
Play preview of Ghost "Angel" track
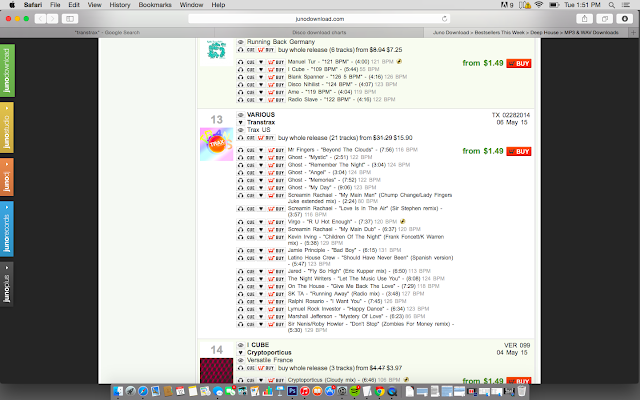(240, 173)
